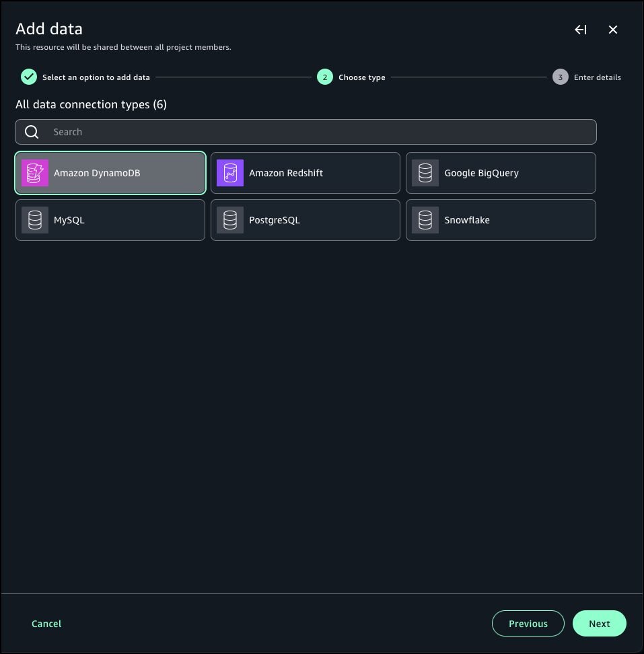Click the Amazon DynamoDB icon

[x=35, y=173]
